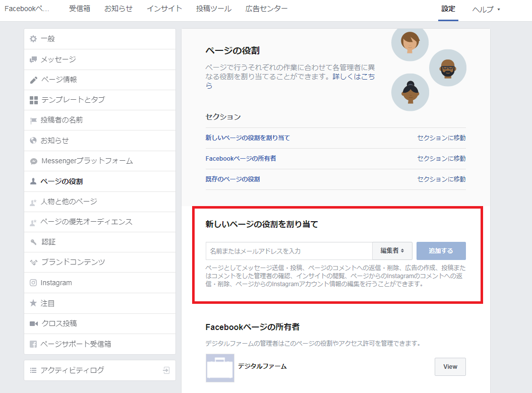Select クロス投稿 in the sidebar
Screen dimensions: 532x393
click(x=100, y=323)
